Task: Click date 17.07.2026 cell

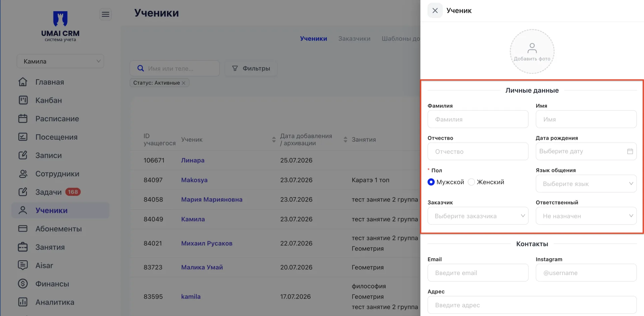Action: tap(296, 297)
